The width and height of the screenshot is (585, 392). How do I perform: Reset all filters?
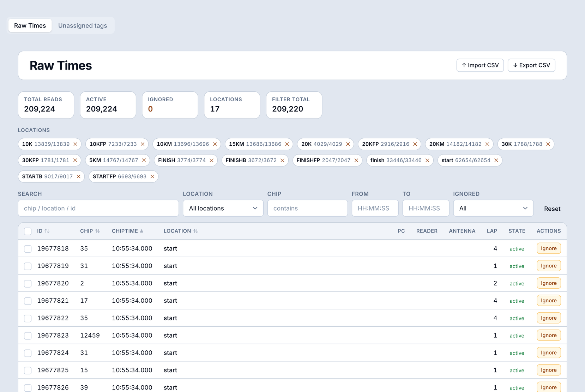click(552, 209)
